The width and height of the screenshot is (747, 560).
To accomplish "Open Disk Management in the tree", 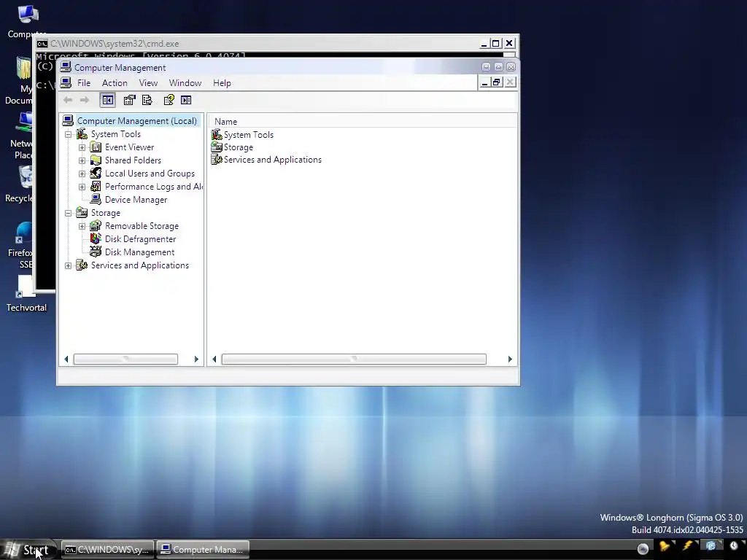I will tap(139, 252).
